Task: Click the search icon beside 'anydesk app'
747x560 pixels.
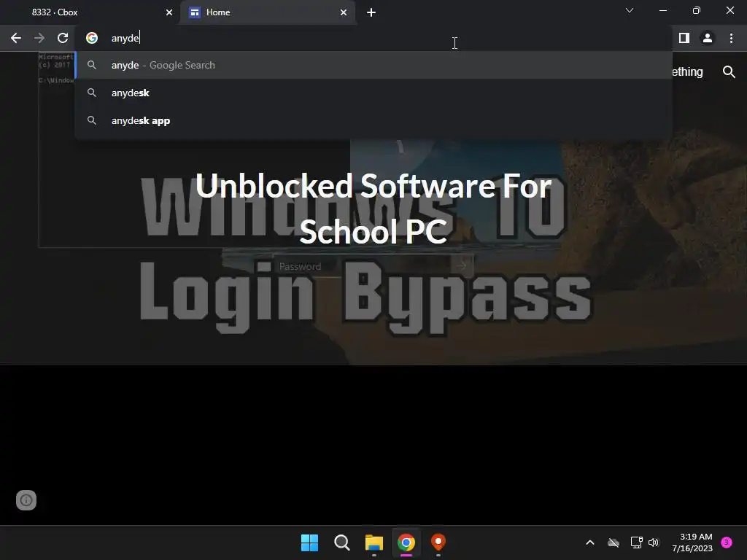Action: point(92,120)
